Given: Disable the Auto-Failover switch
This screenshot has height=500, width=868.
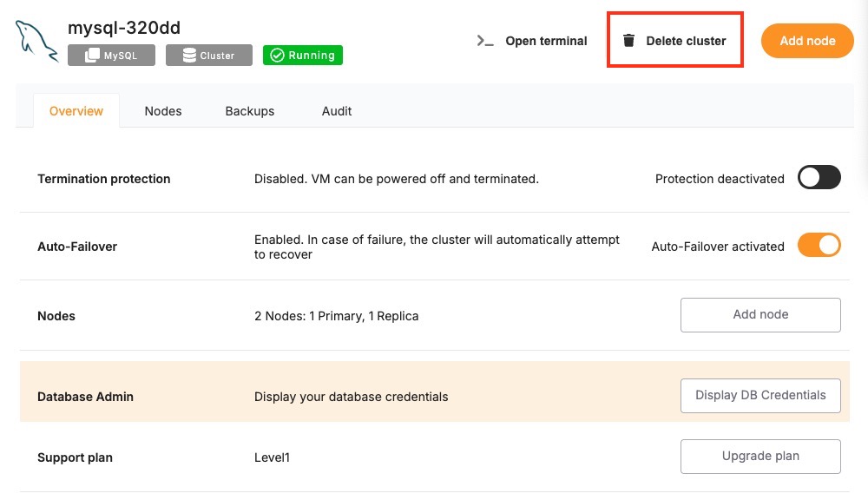Looking at the screenshot, I should click(x=819, y=246).
